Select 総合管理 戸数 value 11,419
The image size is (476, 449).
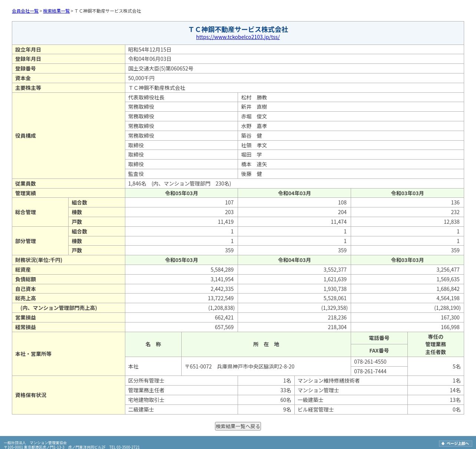point(226,222)
